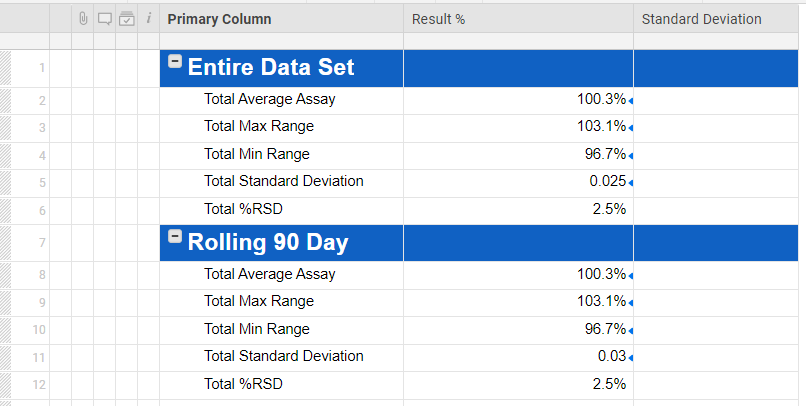The image size is (806, 406).
Task: Click the proofs column header icon
Action: coord(126,19)
